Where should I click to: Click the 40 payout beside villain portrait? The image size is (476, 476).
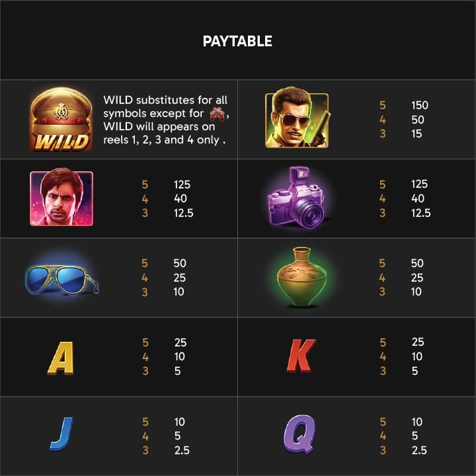coord(180,198)
